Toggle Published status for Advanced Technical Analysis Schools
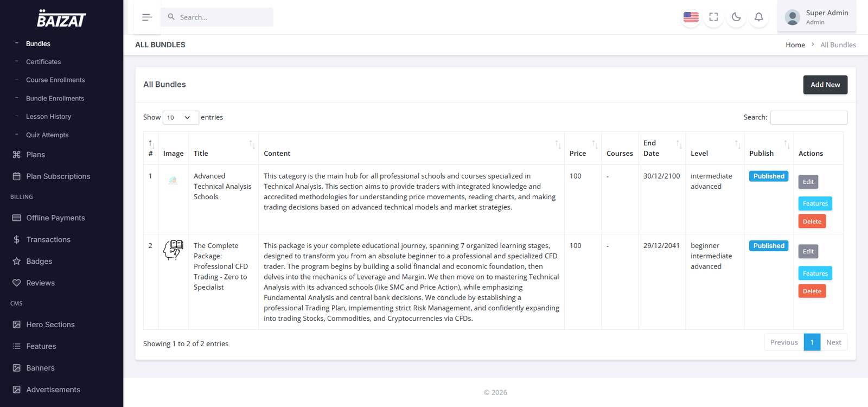Image resolution: width=868 pixels, height=407 pixels. 768,176
